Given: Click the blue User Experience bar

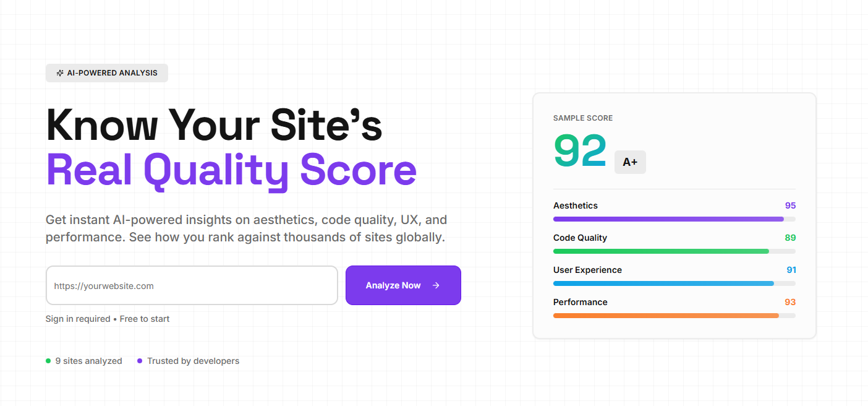Looking at the screenshot, I should 674,283.
